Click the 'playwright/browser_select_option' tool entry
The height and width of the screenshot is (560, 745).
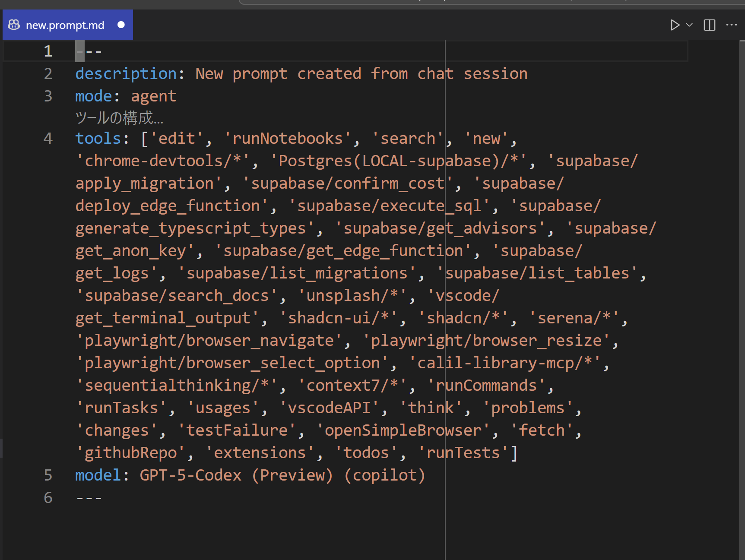click(232, 363)
